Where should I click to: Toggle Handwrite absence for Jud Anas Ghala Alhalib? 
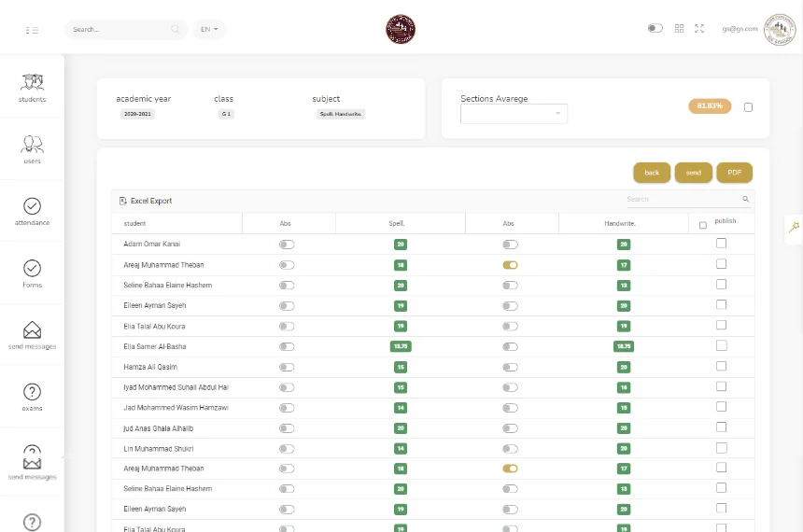510,428
